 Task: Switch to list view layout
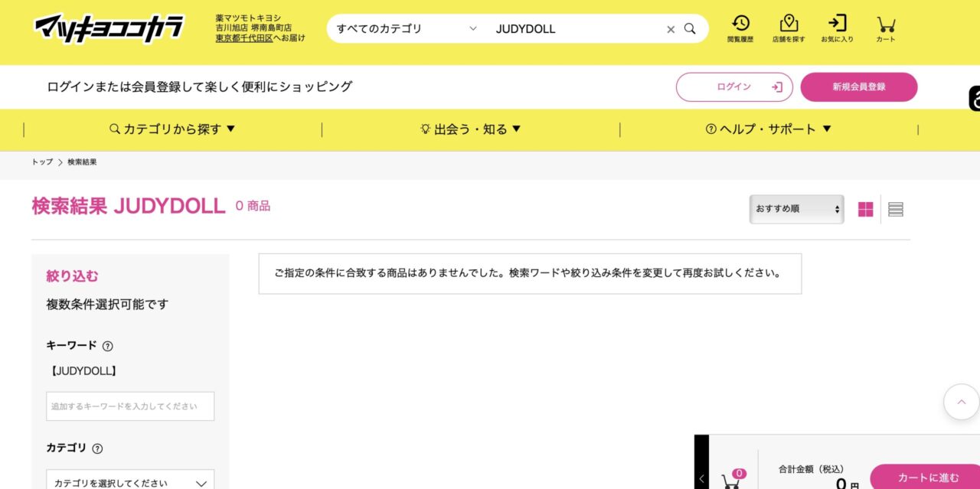click(x=896, y=209)
